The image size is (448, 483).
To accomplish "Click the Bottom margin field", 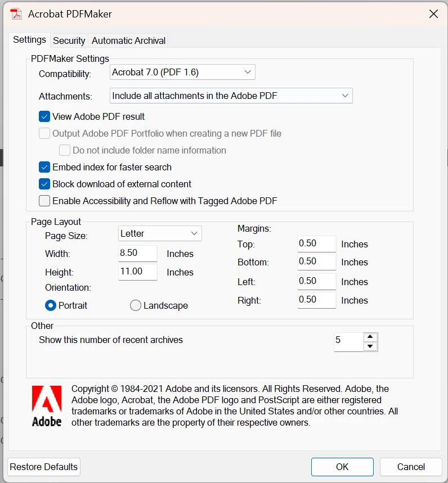I will 317,262.
